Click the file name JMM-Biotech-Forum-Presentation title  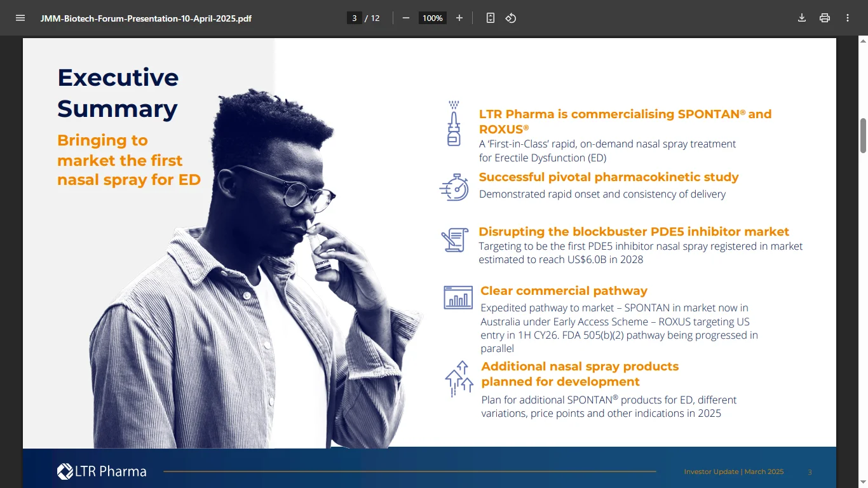(146, 18)
